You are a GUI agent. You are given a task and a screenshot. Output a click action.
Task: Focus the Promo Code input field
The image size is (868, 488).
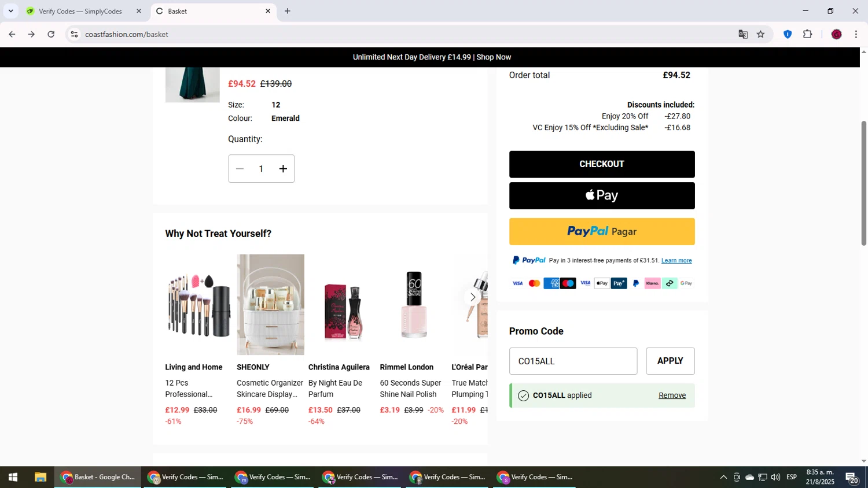point(573,361)
